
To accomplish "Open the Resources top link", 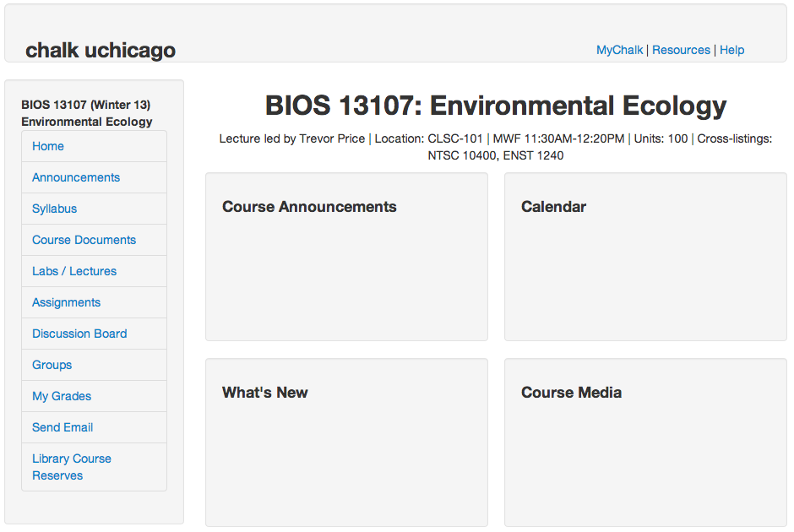I will 681,50.
